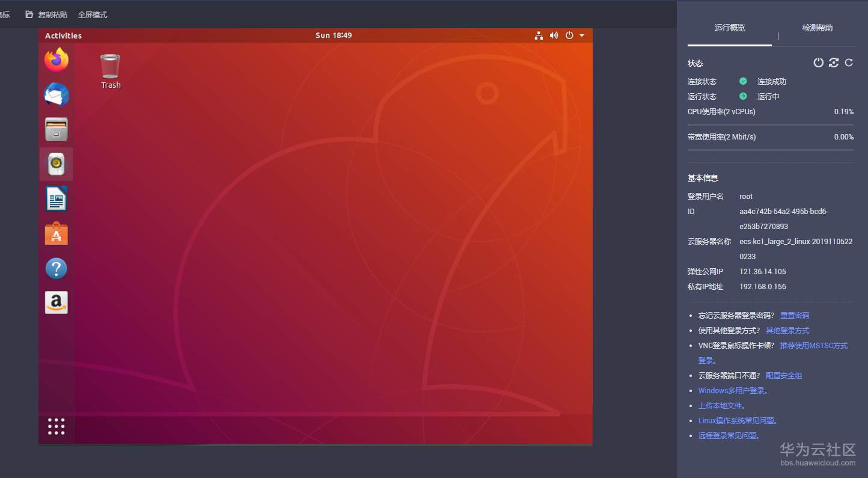Click the 0.00% bandwidth usage value

coord(843,136)
